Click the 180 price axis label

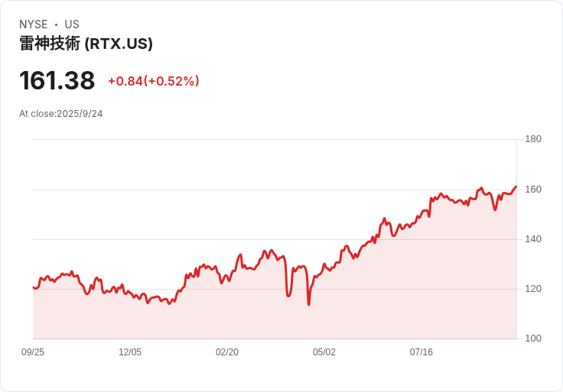click(x=533, y=139)
